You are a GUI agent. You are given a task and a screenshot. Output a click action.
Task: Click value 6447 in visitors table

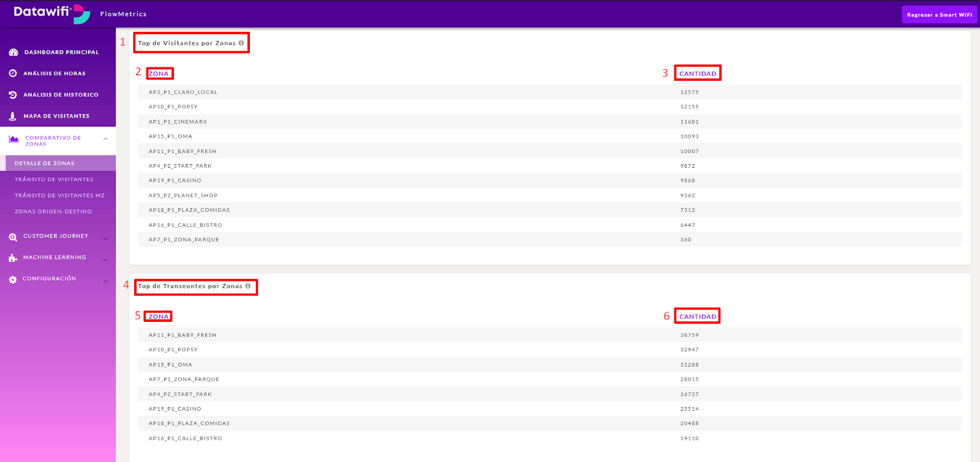click(x=687, y=225)
